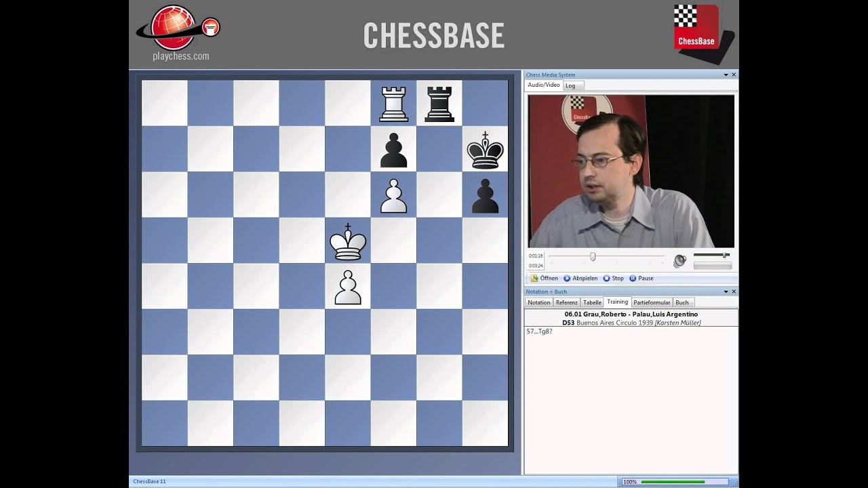Viewport: 868px width, 488px height.
Task: Click the black rook on g8
Action: click(439, 104)
